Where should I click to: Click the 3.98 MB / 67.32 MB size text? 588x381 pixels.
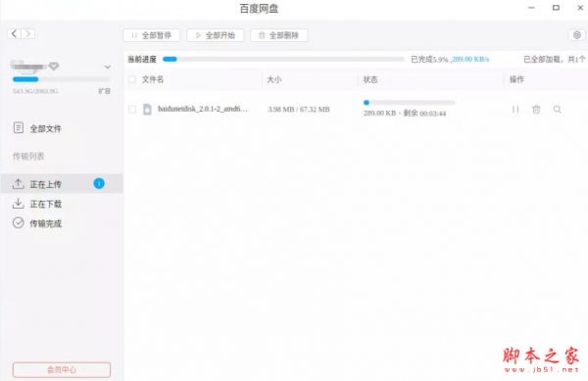coord(299,110)
